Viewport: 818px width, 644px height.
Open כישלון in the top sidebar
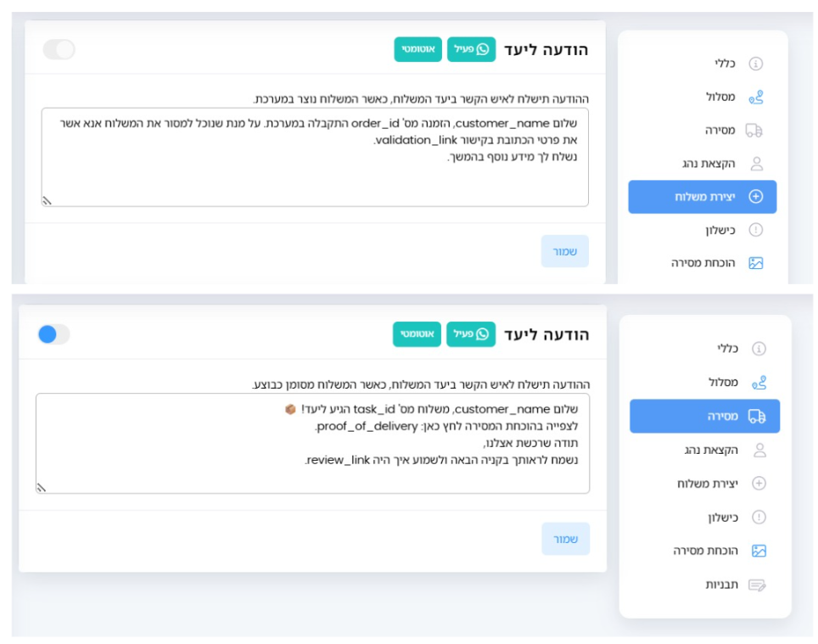coord(720,230)
